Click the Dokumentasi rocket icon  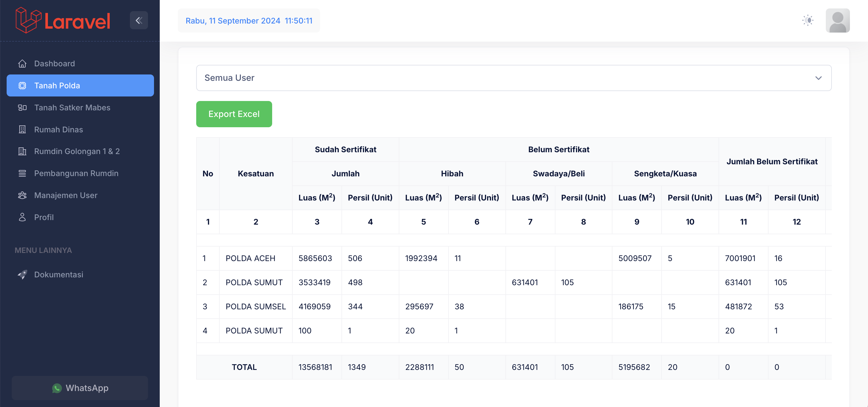(22, 275)
